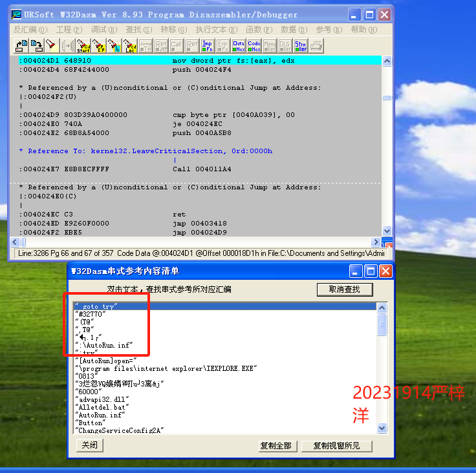476x473 pixels.
Task: Click the Goto Code Start icon
Action: point(83,46)
